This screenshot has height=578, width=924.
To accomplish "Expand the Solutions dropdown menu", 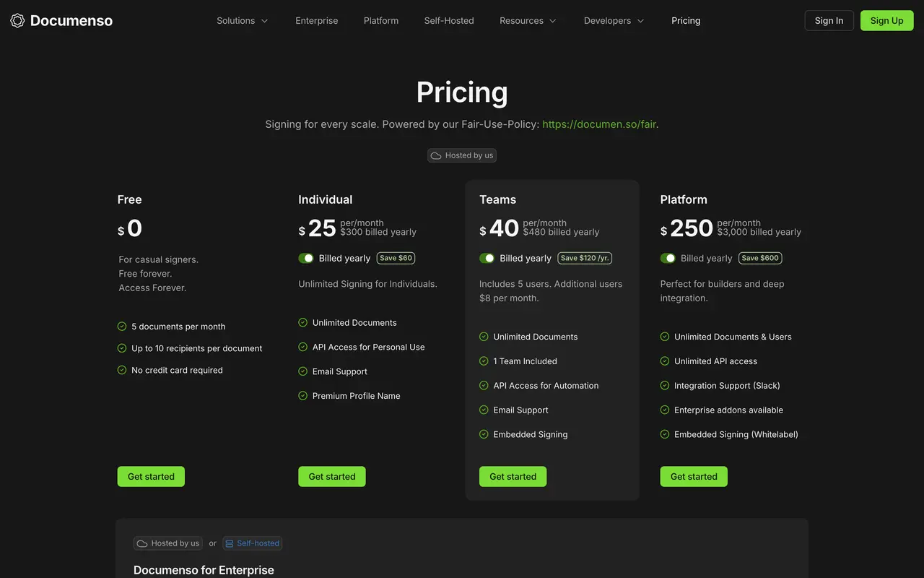I will click(243, 21).
